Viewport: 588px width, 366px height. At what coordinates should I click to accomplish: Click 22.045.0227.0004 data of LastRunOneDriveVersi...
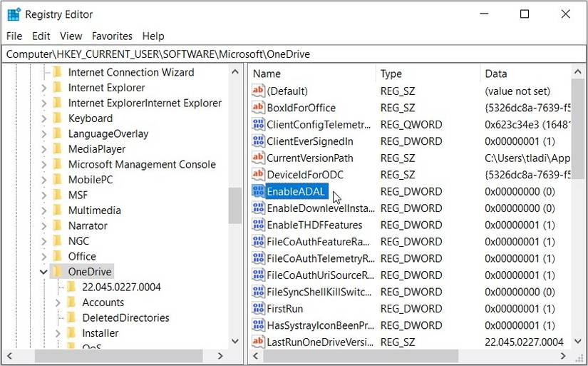click(524, 342)
